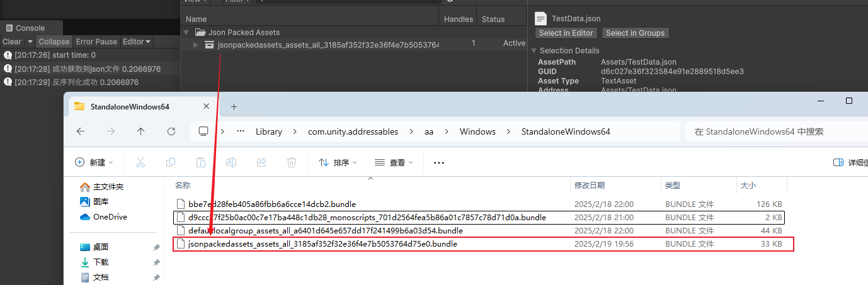This screenshot has width=868, height=285.
Task: Click the Json Packed Assets folder icon
Action: [200, 32]
